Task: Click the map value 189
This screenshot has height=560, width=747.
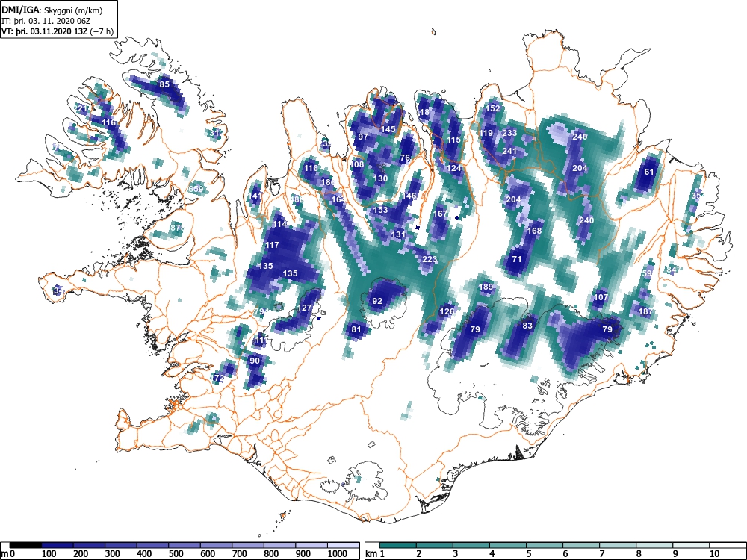Action: pyautogui.click(x=486, y=287)
